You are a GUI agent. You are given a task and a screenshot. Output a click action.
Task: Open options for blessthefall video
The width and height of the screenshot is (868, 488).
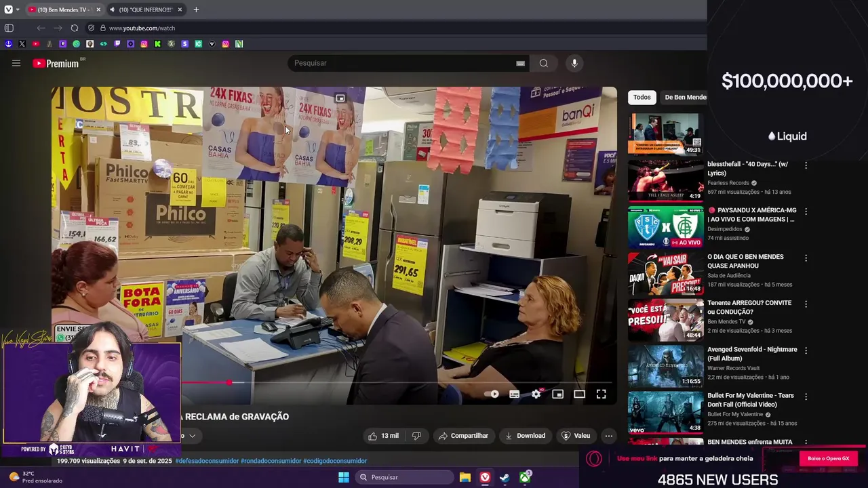[806, 165]
